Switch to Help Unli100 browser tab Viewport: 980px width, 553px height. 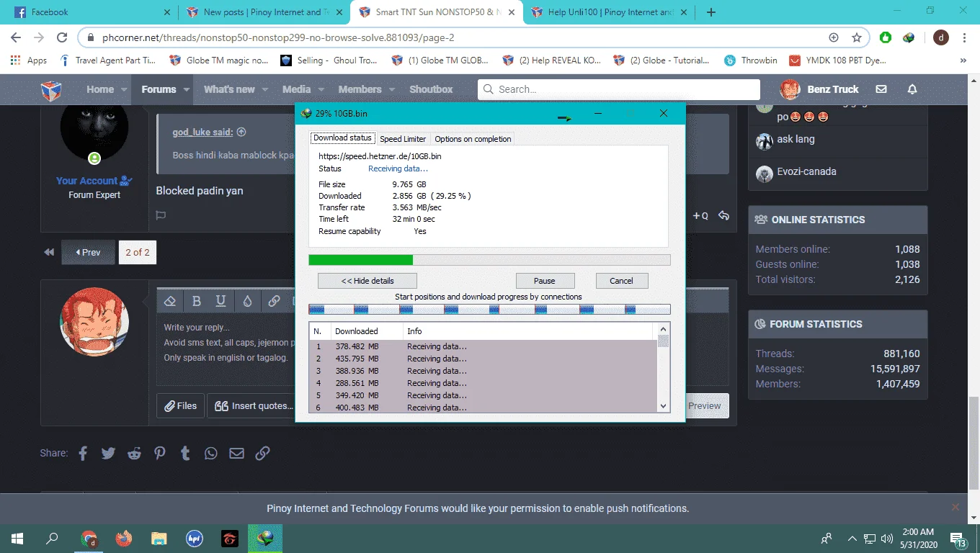(609, 12)
